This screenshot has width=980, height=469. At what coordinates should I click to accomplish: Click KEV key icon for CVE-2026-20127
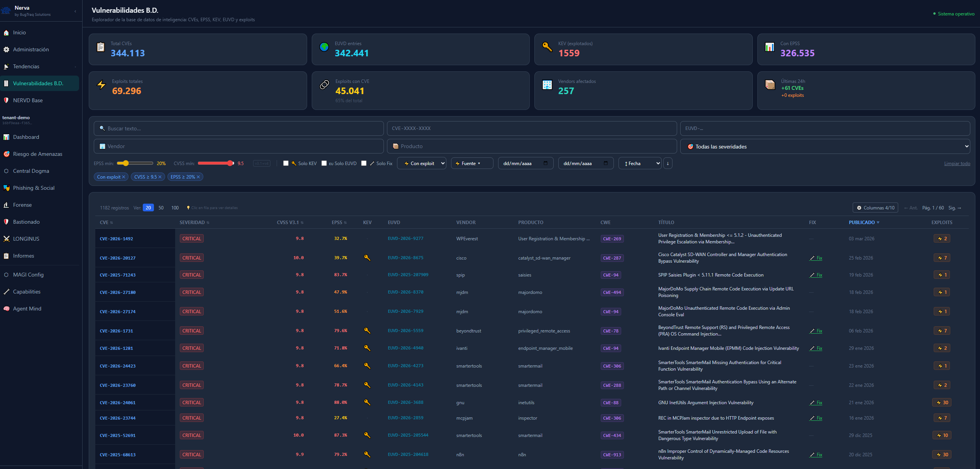(367, 258)
